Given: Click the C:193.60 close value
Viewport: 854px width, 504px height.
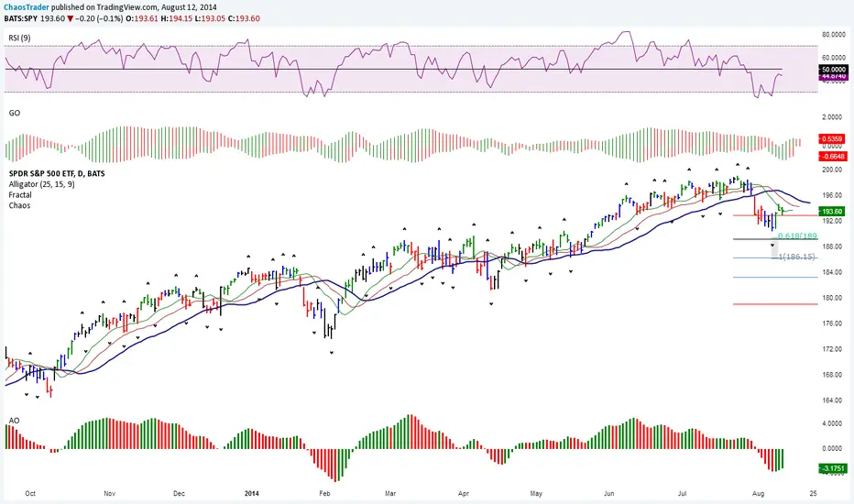Looking at the screenshot, I should pyautogui.click(x=244, y=18).
